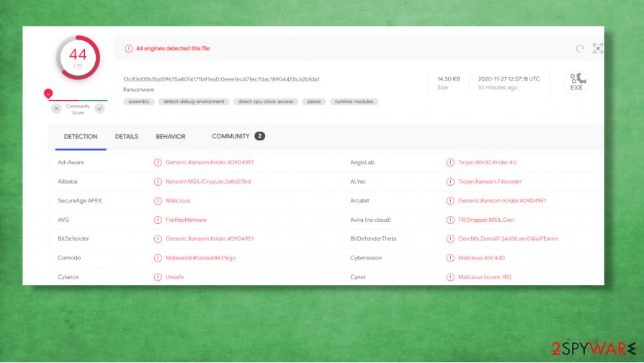Select the SecureAge APEX Malicious result
The width and height of the screenshot is (644, 363).
click(x=178, y=201)
